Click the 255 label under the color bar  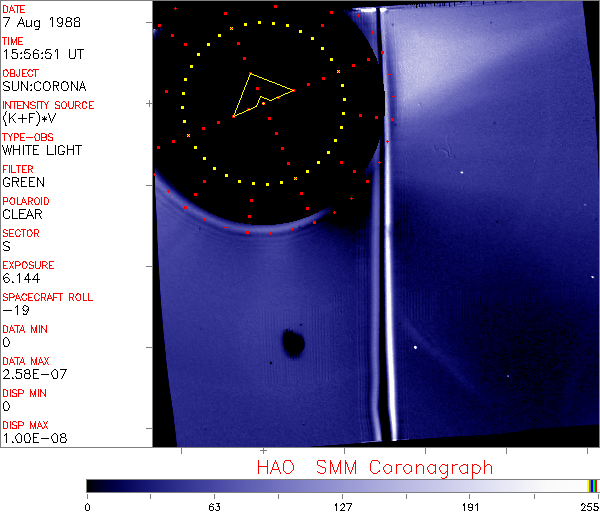587,505
